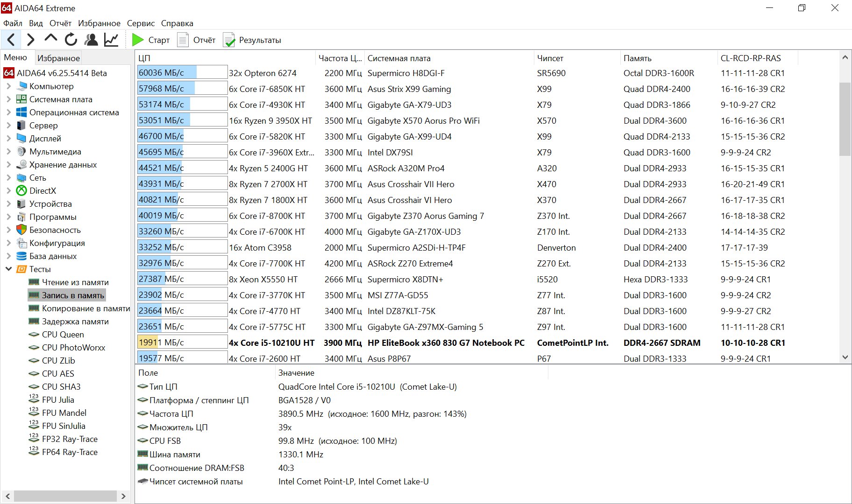Collapse the Тесты tree node
852x504 pixels.
(8, 269)
